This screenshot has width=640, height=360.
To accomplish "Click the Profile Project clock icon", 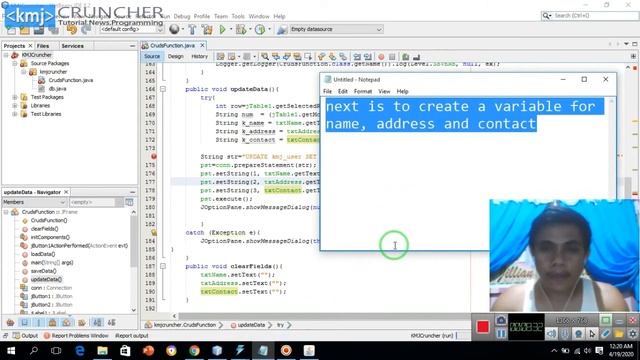I will [260, 29].
